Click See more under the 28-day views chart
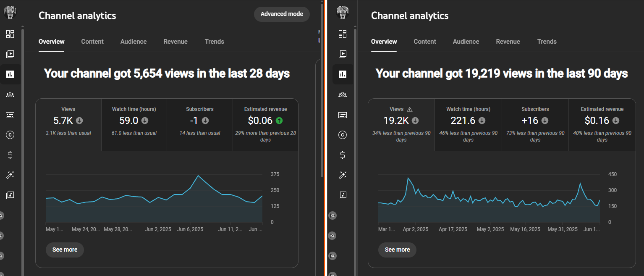Image resolution: width=644 pixels, height=276 pixels. [x=65, y=250]
